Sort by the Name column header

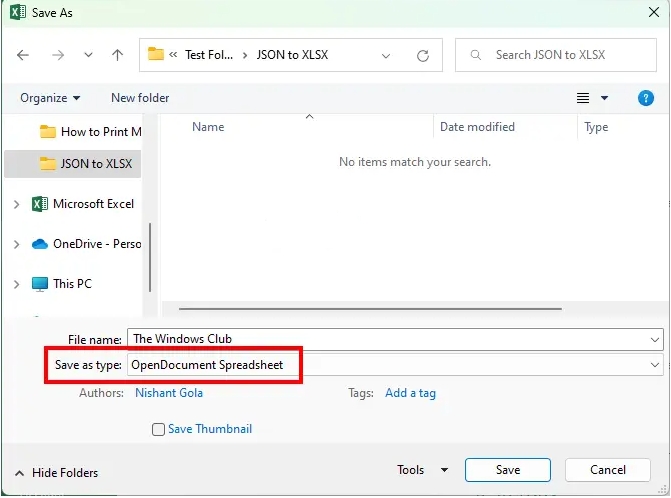[208, 127]
